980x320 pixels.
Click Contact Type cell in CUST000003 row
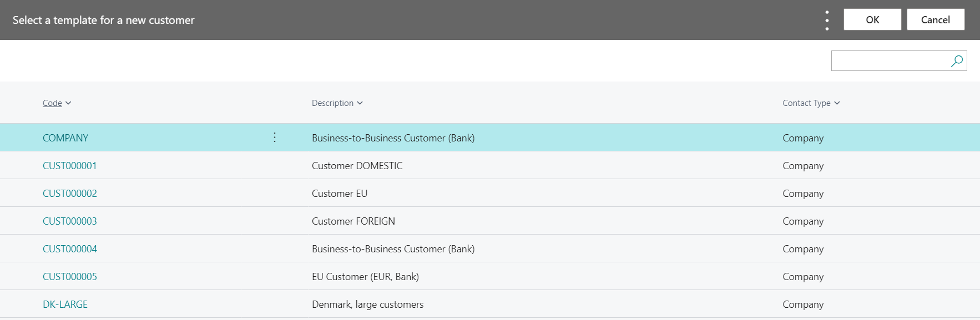tap(803, 221)
